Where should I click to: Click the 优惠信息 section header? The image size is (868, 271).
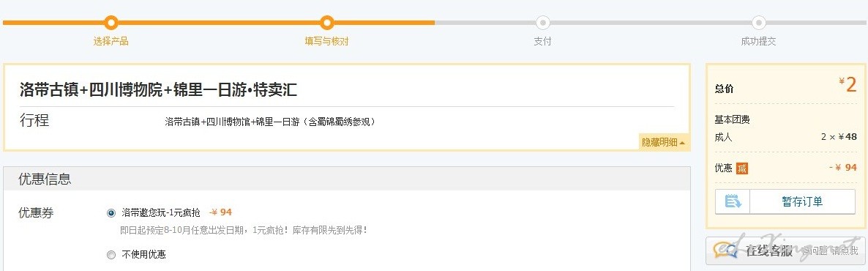click(x=346, y=179)
